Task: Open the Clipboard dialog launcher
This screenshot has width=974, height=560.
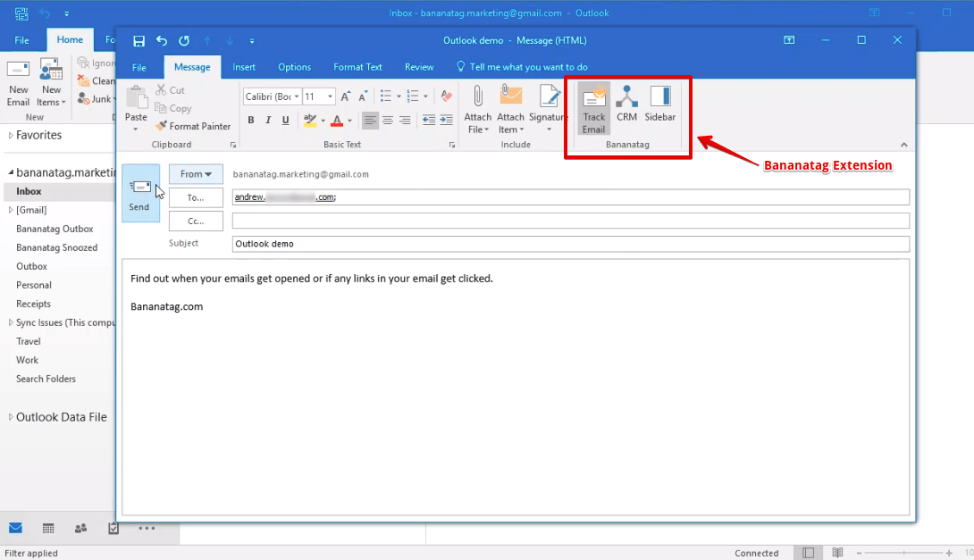Action: click(x=233, y=145)
